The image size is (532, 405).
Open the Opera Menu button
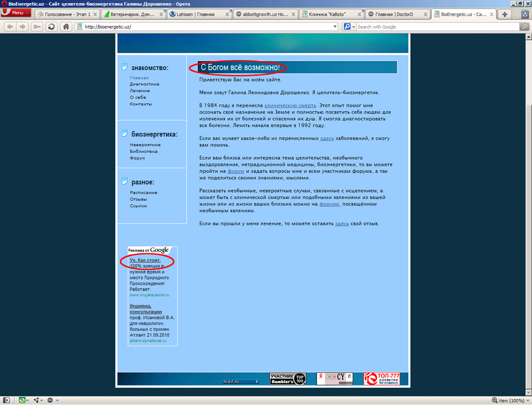click(x=16, y=13)
